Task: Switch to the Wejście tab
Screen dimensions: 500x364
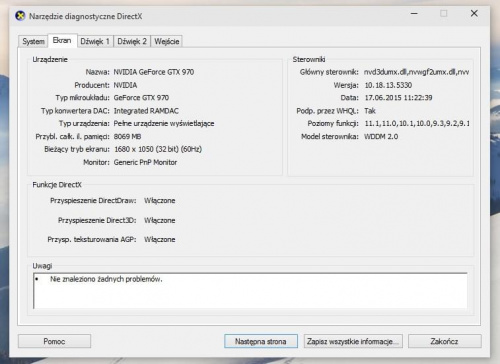Action: [167, 41]
